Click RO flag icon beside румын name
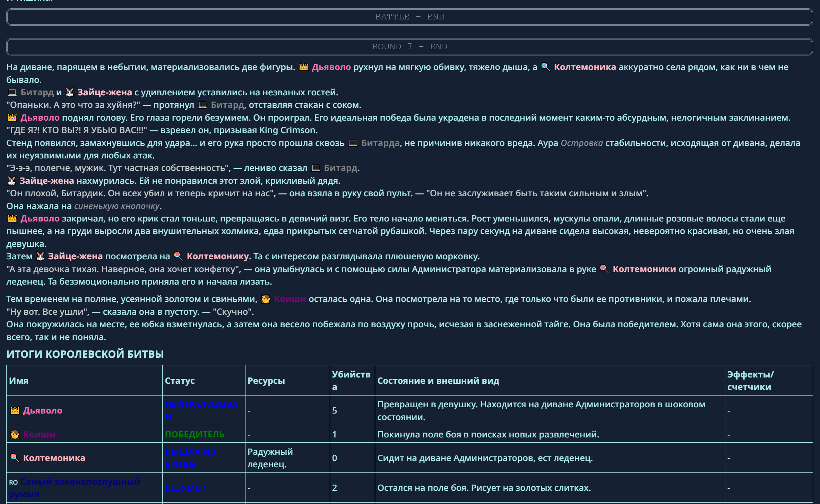820x504 pixels. point(13,482)
